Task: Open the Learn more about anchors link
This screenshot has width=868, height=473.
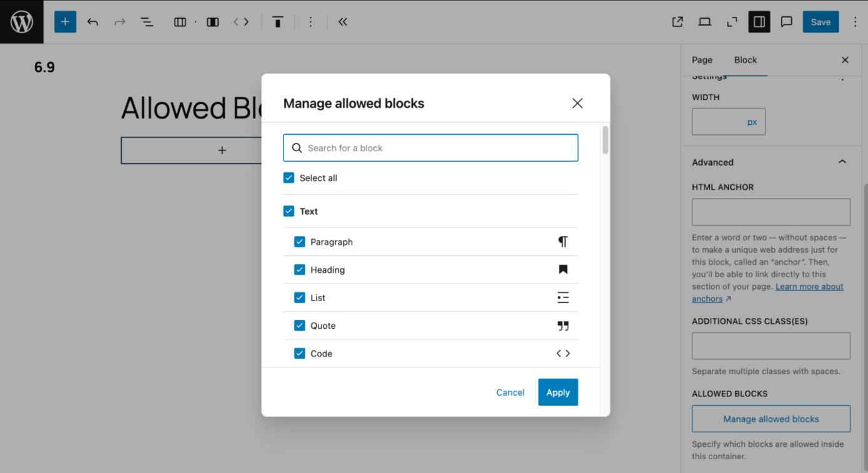Action: pos(809,286)
